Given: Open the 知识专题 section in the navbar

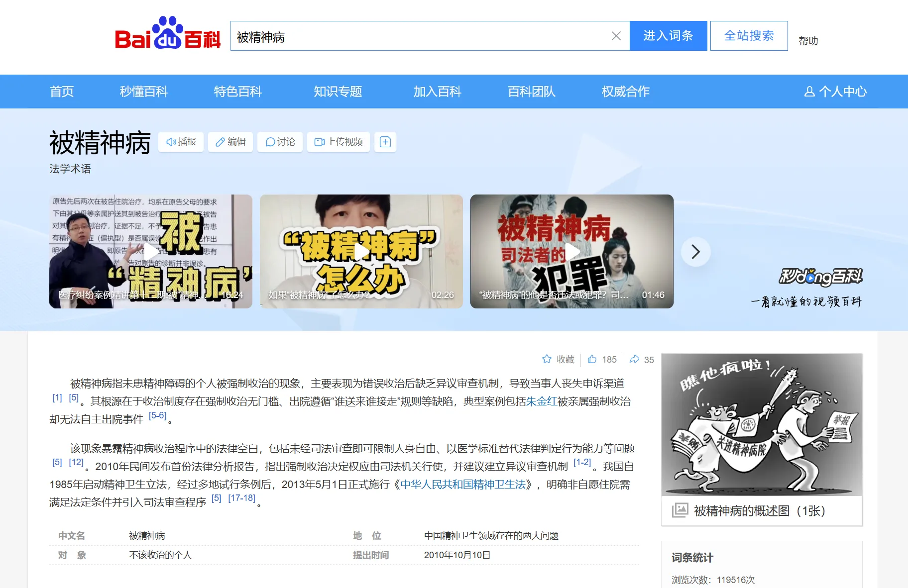Looking at the screenshot, I should [x=338, y=91].
